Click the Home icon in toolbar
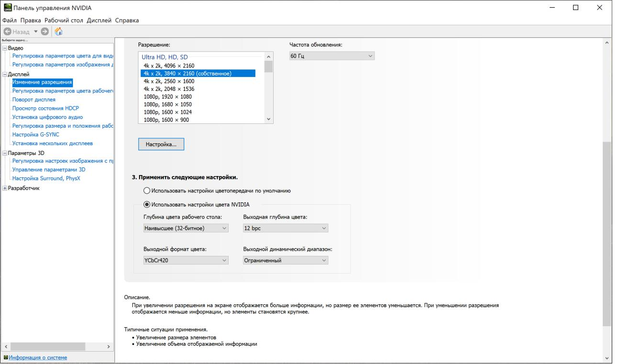Image resolution: width=618 pixels, height=364 pixels. [x=58, y=32]
